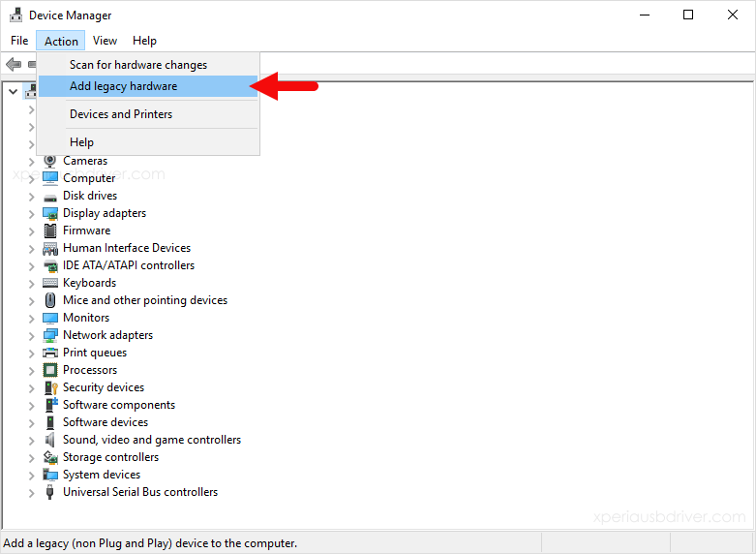
Task: Select the Human Interface Devices label
Action: (x=127, y=248)
